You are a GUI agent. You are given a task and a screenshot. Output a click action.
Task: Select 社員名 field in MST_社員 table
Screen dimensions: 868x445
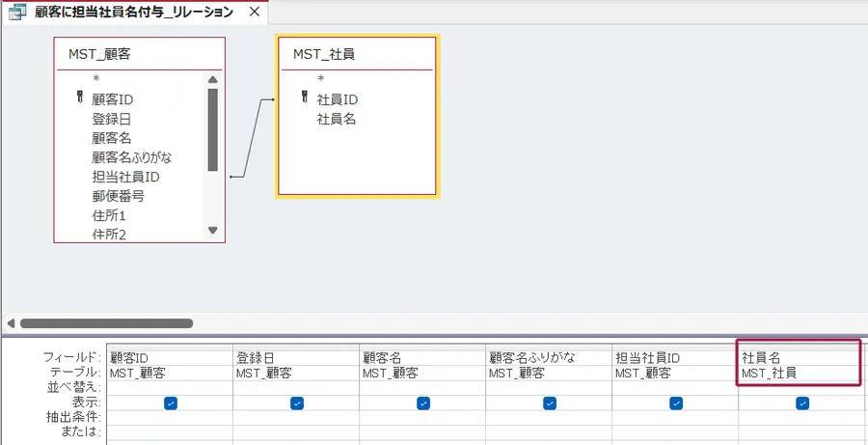pos(337,119)
